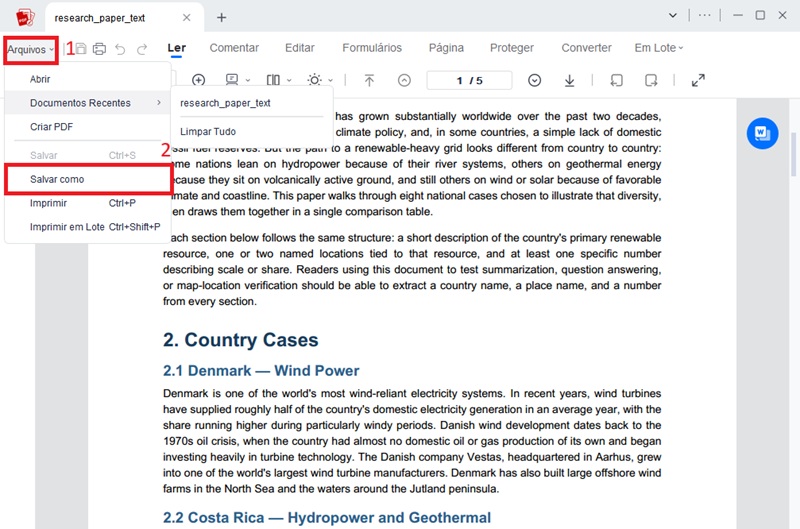Image resolution: width=800 pixels, height=529 pixels.
Task: Choose Abrir from the menu
Action: [x=88, y=79]
